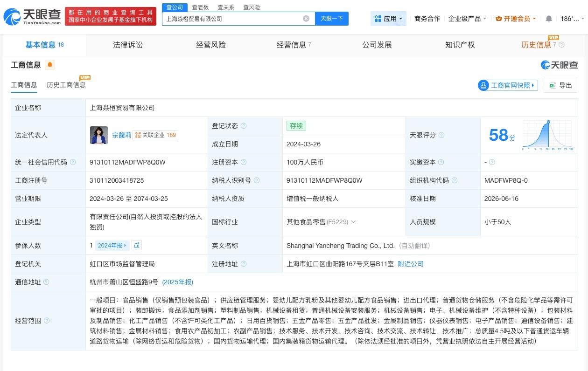Click the TianYanCha logo
Viewport: 588px width, 371px height.
point(32,17)
